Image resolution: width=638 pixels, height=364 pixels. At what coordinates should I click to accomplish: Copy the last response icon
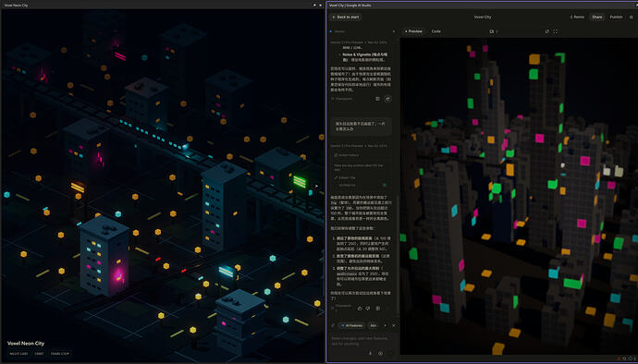(377, 309)
